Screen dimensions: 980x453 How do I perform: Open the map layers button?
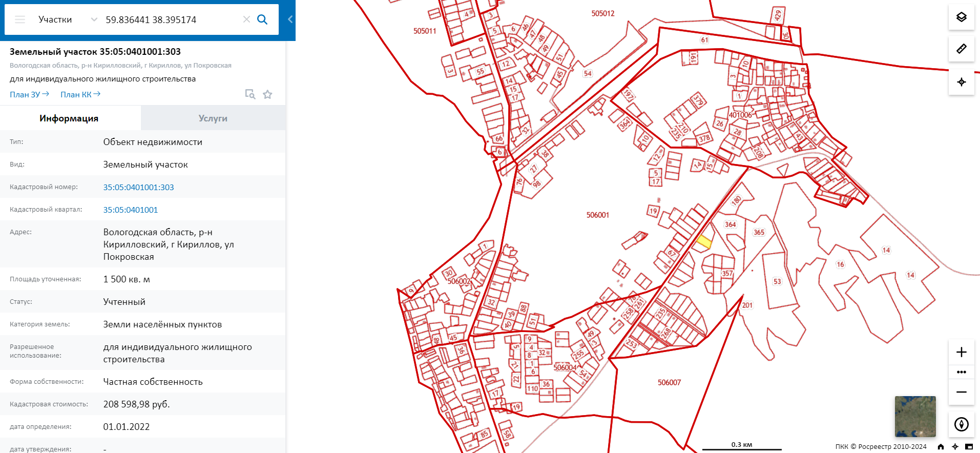[x=962, y=17]
